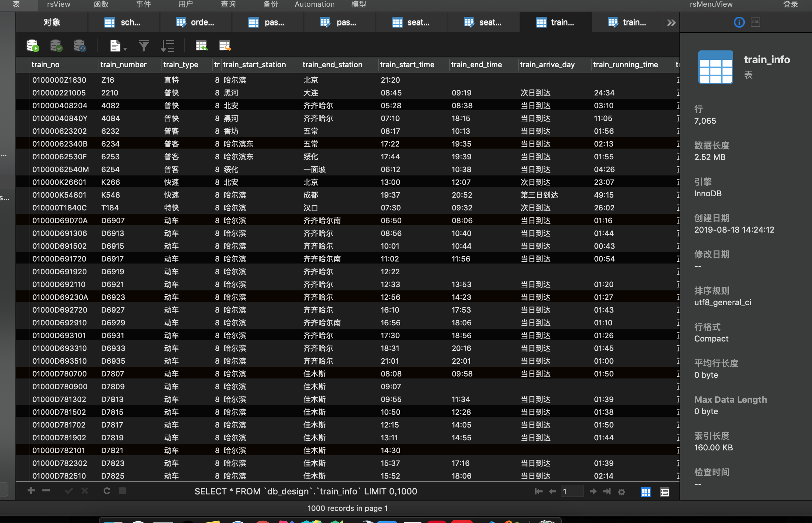Go to the first page
Viewport: 812px width, 523px height.
point(539,492)
